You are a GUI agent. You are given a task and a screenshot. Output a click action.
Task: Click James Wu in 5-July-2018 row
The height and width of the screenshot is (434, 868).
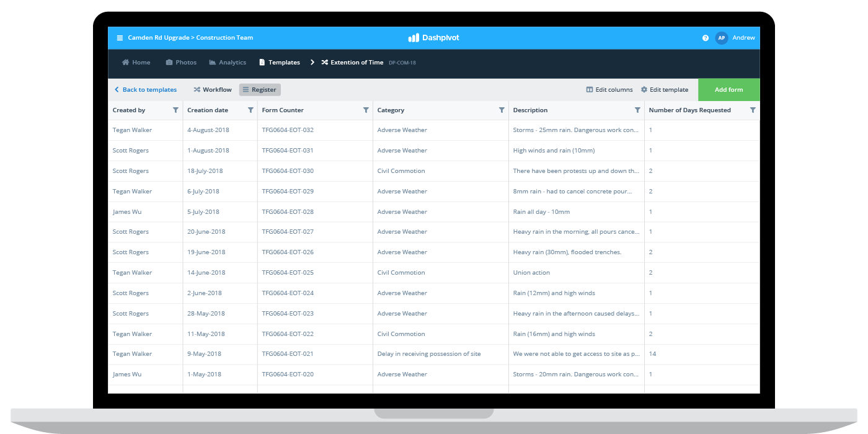[127, 212]
